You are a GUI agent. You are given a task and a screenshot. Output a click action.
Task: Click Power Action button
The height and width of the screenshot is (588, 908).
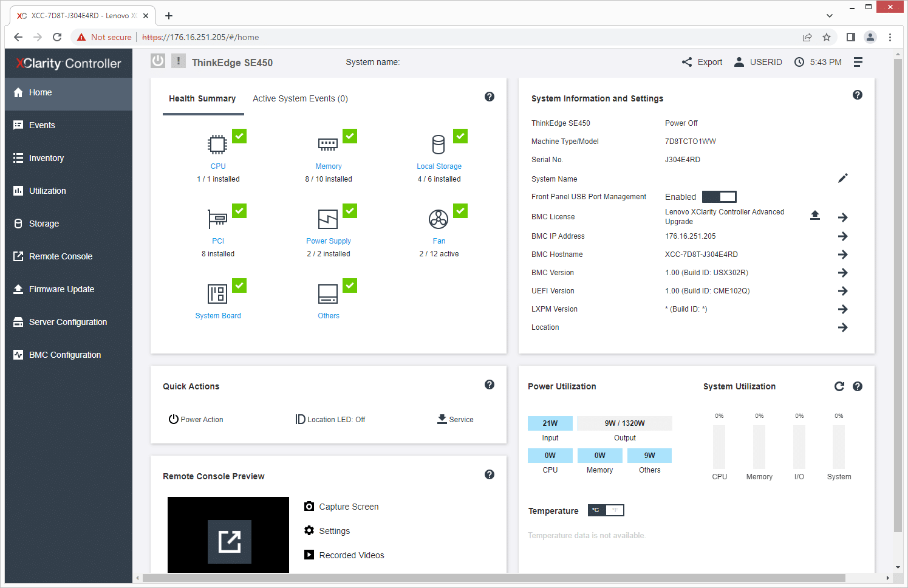coord(196,419)
